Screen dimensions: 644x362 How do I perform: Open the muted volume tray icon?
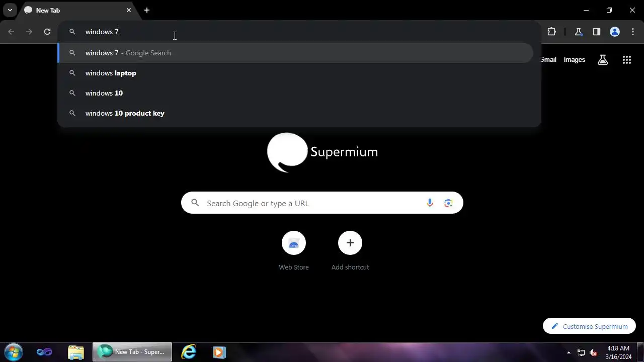593,352
